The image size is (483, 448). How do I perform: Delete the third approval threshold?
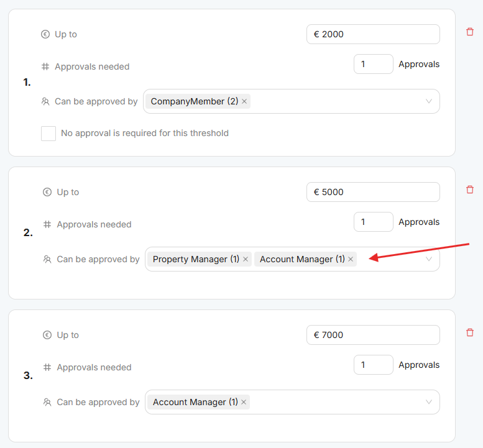pos(470,333)
